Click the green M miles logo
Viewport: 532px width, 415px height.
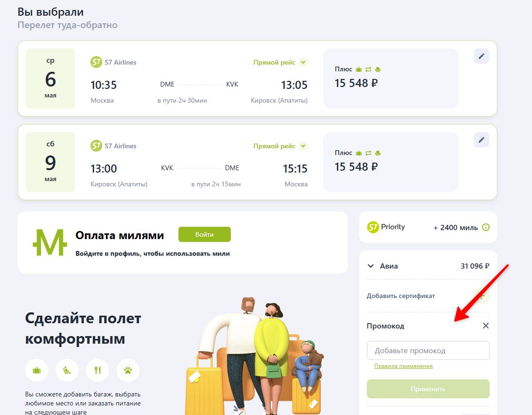click(50, 242)
